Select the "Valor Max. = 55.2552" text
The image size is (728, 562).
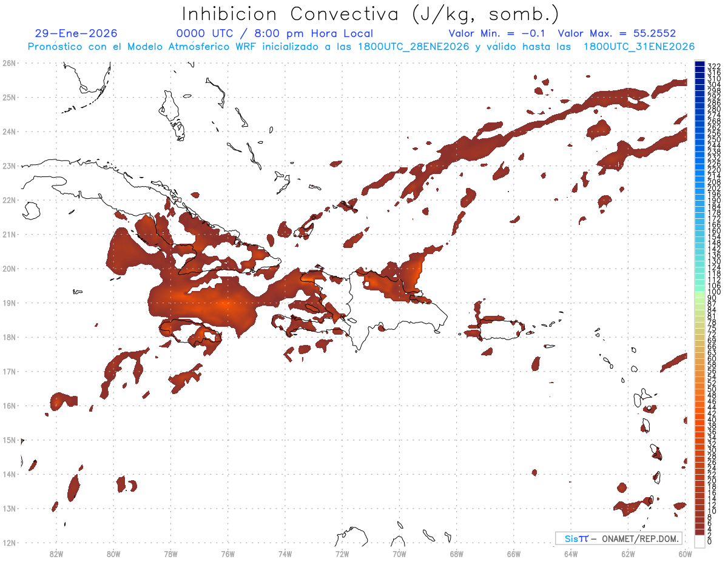617,33
